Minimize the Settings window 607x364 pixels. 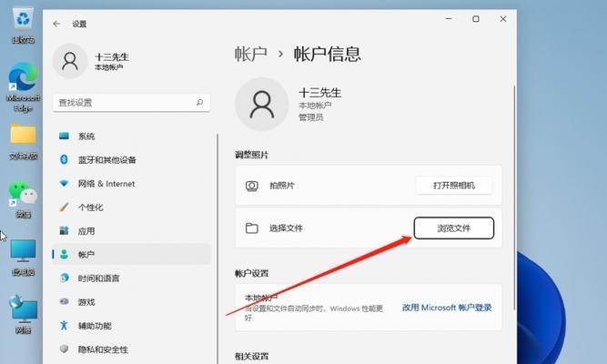pyautogui.click(x=449, y=18)
